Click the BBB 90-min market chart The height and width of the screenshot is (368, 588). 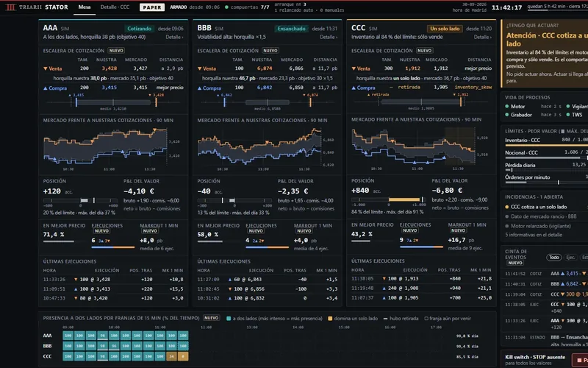(x=267, y=149)
